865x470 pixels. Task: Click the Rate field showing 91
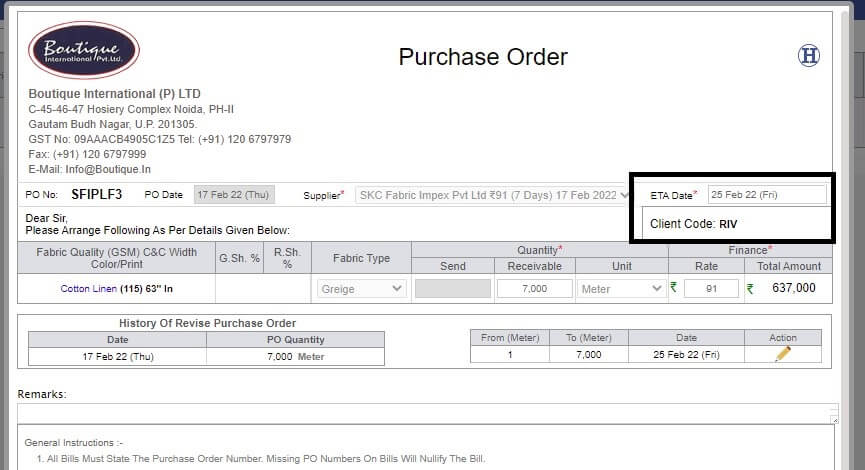click(711, 289)
